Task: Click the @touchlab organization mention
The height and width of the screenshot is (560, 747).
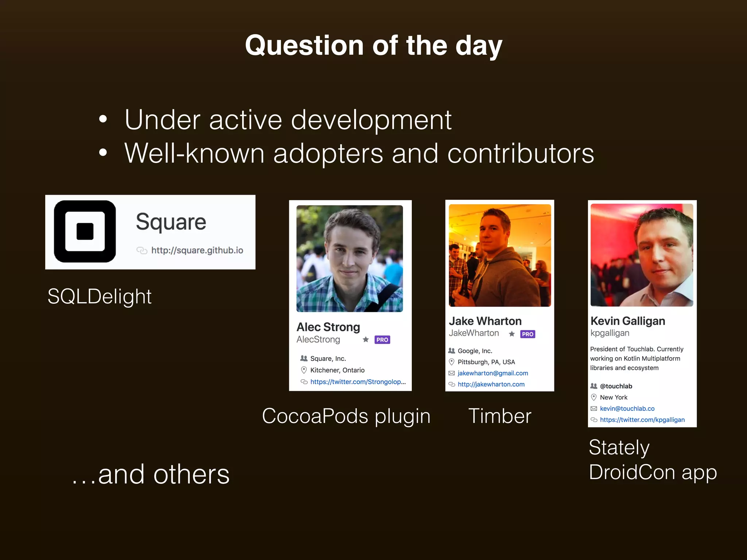Action: click(x=616, y=386)
